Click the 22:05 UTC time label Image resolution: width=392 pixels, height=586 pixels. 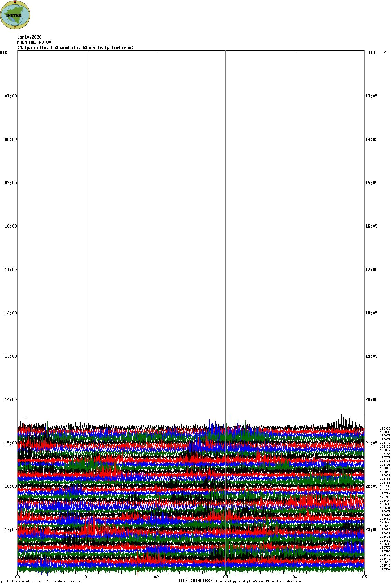click(x=371, y=486)
